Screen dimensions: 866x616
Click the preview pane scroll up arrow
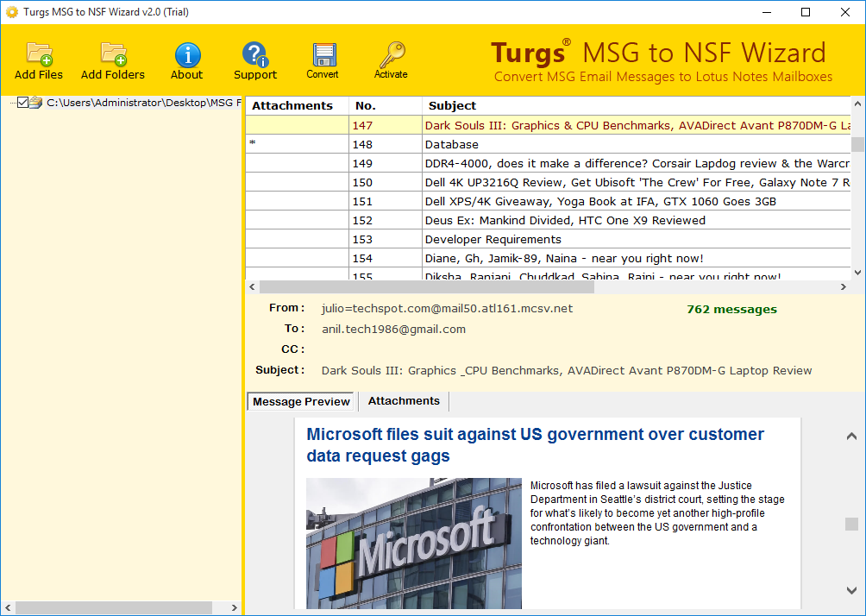(x=851, y=437)
